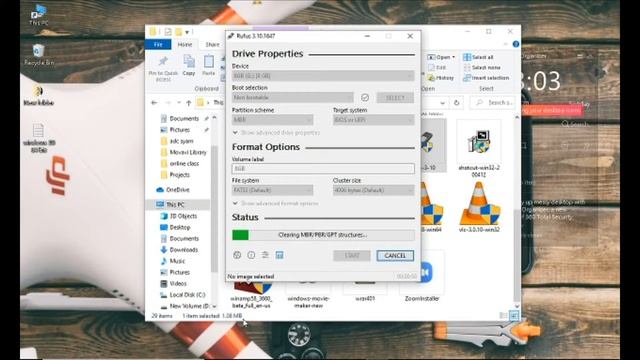This screenshot has width=640, height=360.
Task: Select 3D Objects in navigation pane
Action: tap(183, 216)
